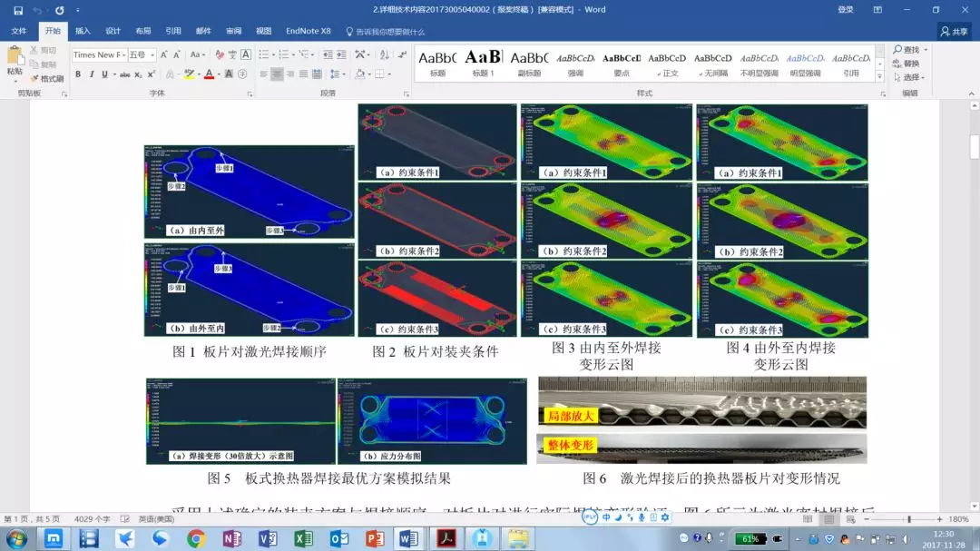Open the font name dropdown
The width and height of the screenshot is (980, 551).
tap(123, 54)
